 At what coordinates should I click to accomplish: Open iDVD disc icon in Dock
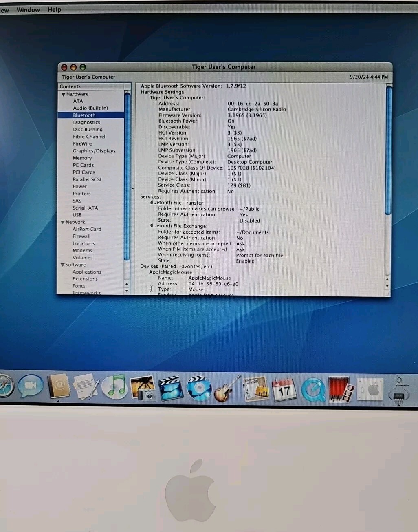coord(199,388)
